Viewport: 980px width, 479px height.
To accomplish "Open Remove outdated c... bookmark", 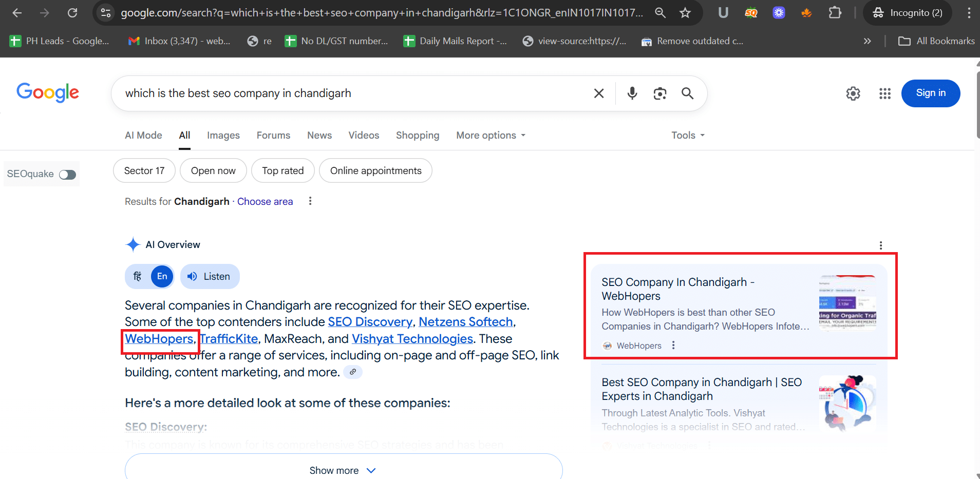I will 692,41.
